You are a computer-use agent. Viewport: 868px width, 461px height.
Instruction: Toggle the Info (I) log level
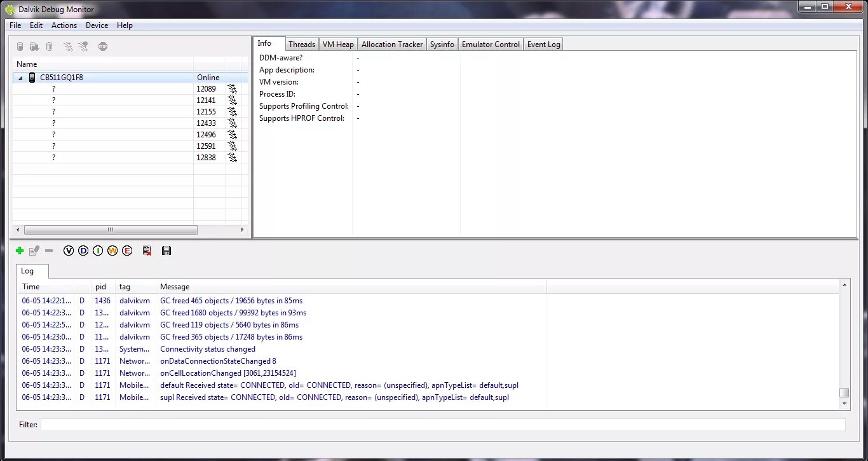click(x=98, y=251)
